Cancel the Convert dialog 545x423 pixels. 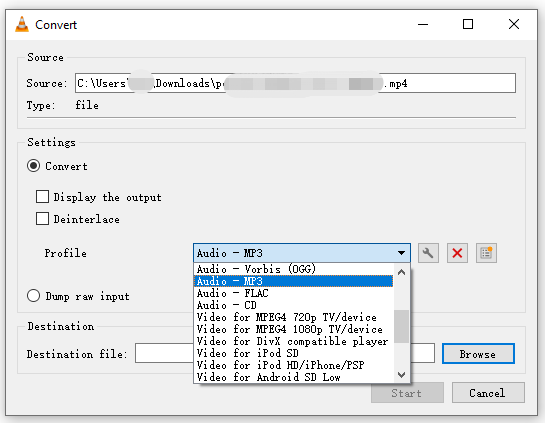pos(488,393)
